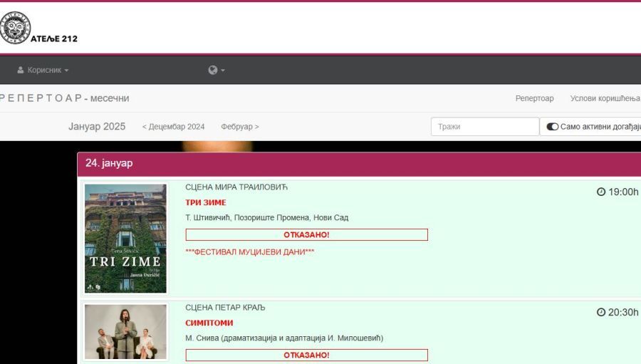Click ОТКАЗАНО! box under ТРИ ЗИМЕ
This screenshot has width=641, height=364.
click(x=306, y=235)
